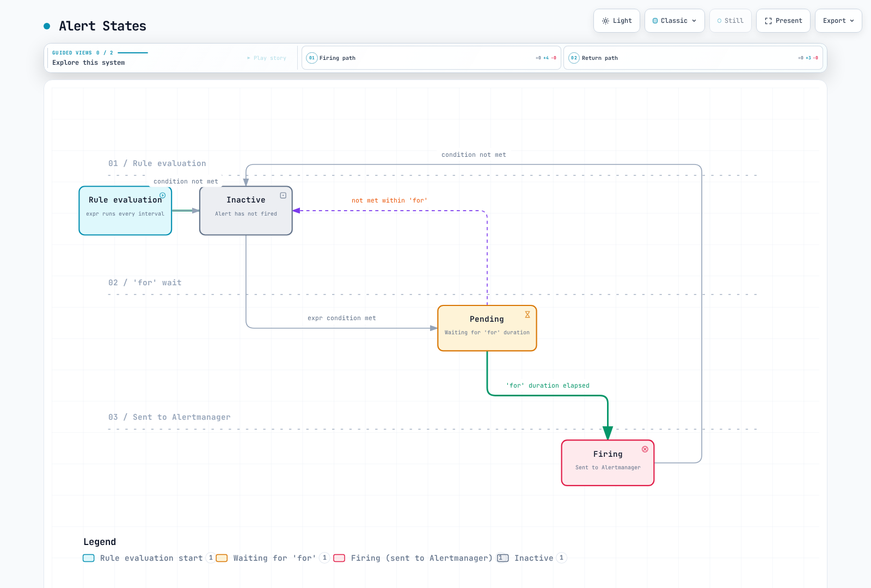Click the '01 / Rule evaluation' lane label

point(157,163)
